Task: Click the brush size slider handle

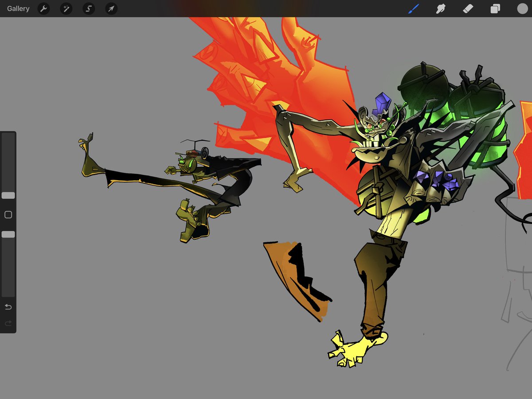Action: click(x=8, y=195)
